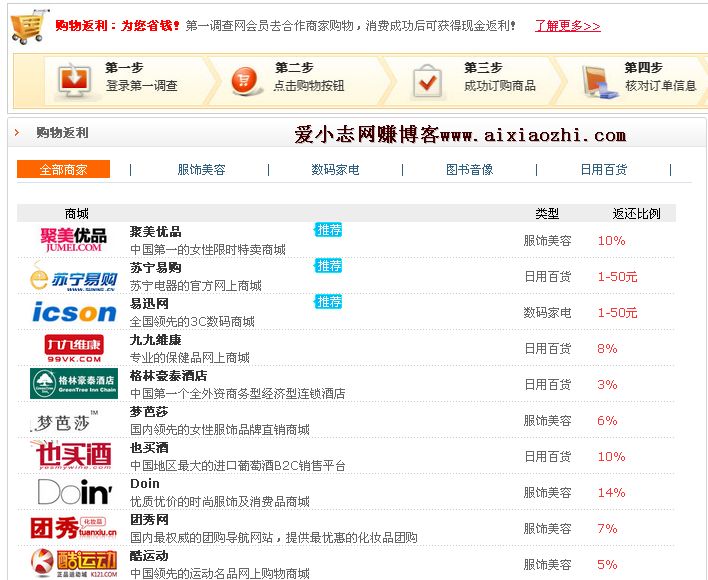The image size is (708, 580).
Task: Open the Doin' store logo
Action: 75,492
